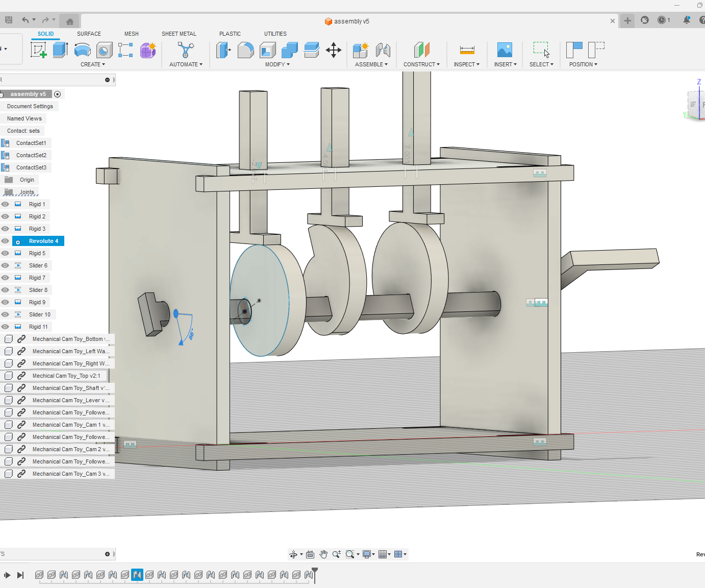705x588 pixels.
Task: Activate the Pan tool in navigation bar
Action: [x=323, y=554]
